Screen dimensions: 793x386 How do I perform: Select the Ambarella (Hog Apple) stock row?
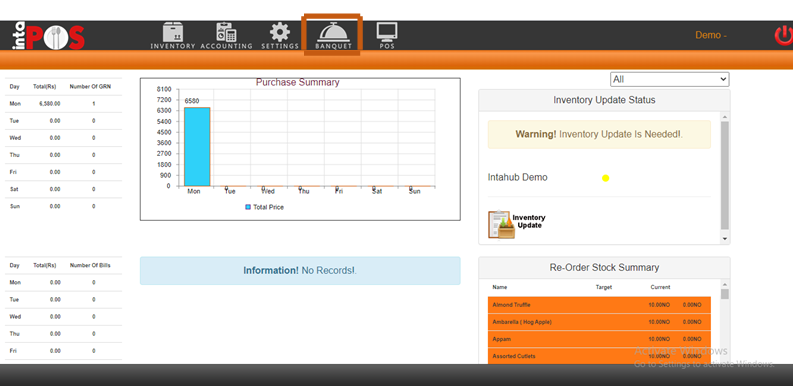(599, 322)
